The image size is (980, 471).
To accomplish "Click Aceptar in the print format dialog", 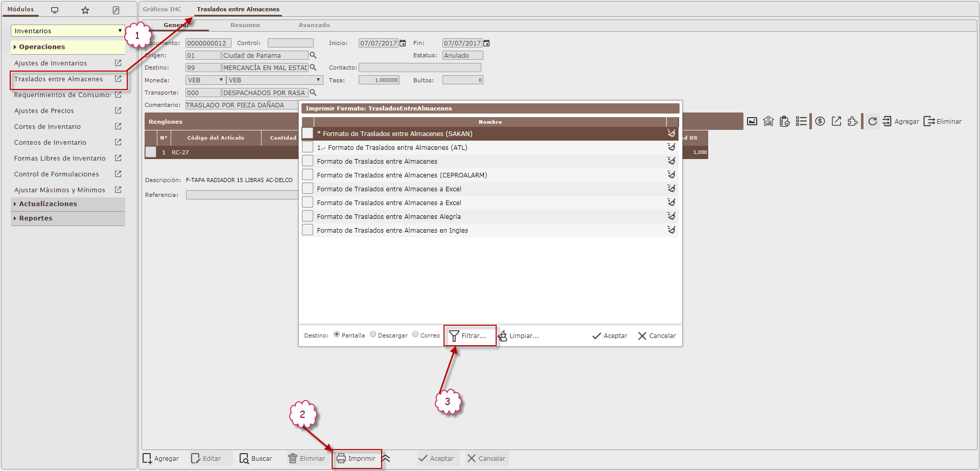I will 610,335.
